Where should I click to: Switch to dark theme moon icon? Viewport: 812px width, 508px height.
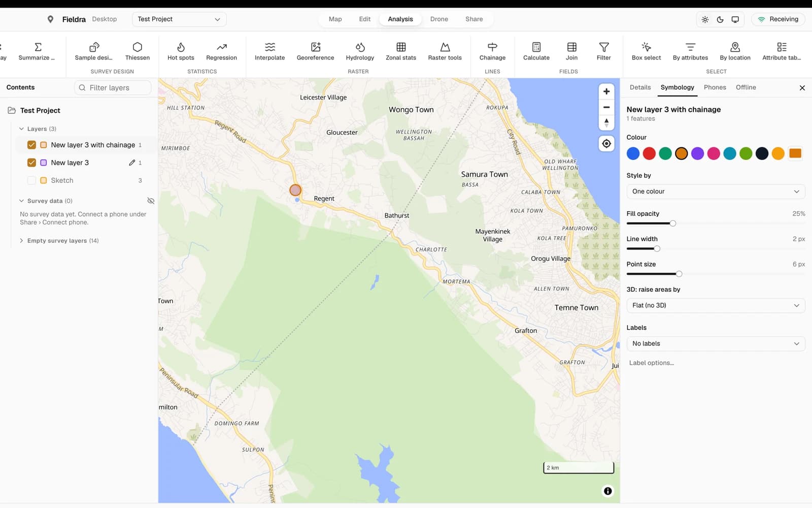pos(720,19)
